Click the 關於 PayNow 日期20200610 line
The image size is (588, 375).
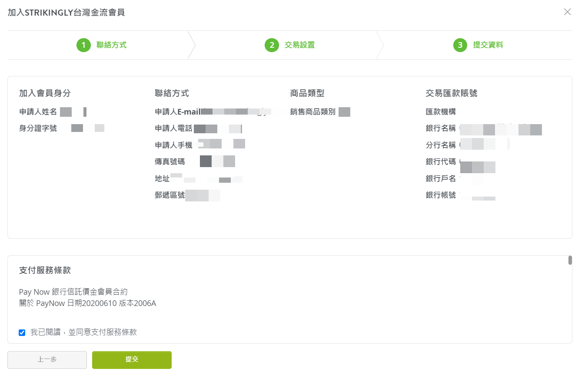coord(87,303)
